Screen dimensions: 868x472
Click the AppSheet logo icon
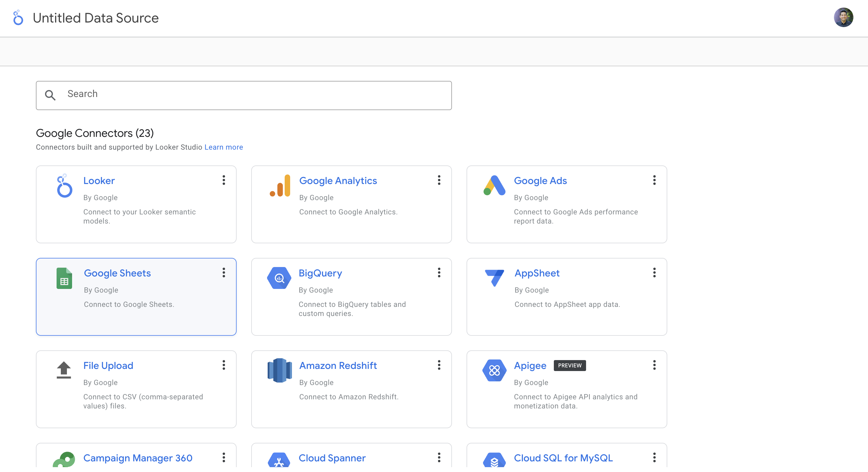click(x=494, y=278)
